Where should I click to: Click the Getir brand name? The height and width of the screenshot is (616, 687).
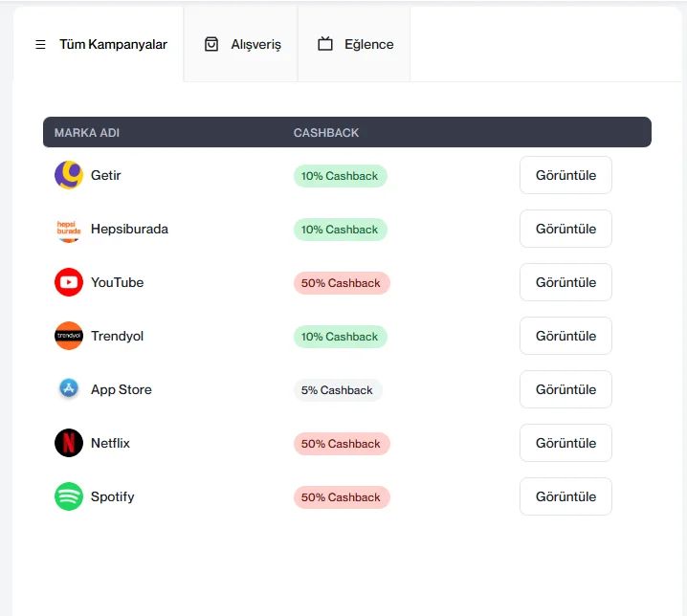pos(105,175)
